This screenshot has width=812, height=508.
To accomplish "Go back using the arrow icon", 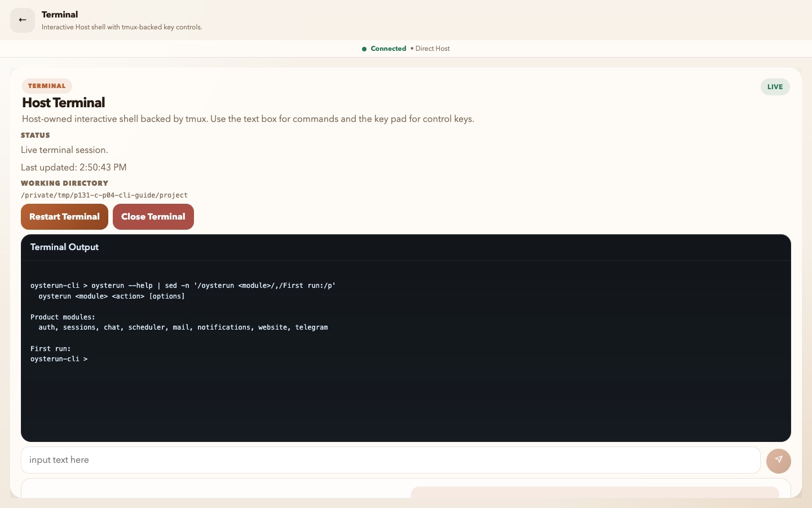I will click(23, 20).
